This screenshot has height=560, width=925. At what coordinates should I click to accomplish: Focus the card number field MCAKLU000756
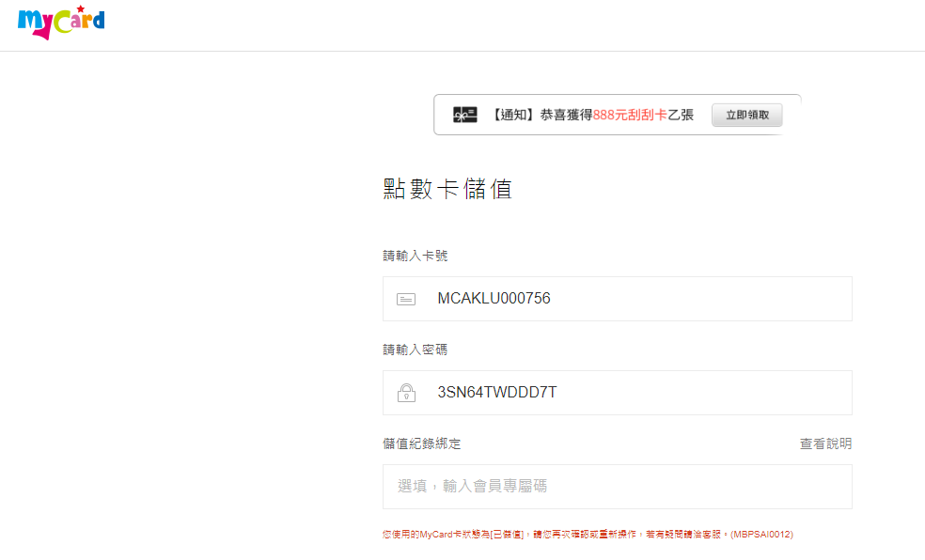[x=617, y=299]
